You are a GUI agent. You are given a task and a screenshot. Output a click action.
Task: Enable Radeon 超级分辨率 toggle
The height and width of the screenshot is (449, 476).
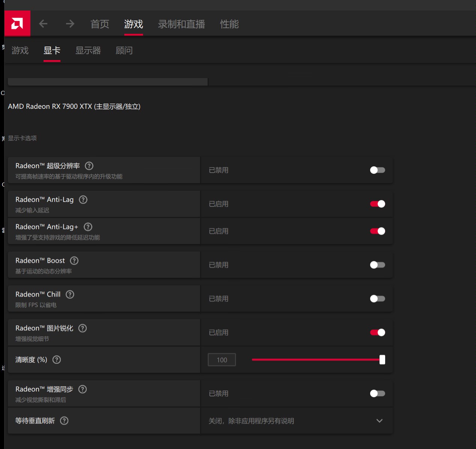click(377, 170)
